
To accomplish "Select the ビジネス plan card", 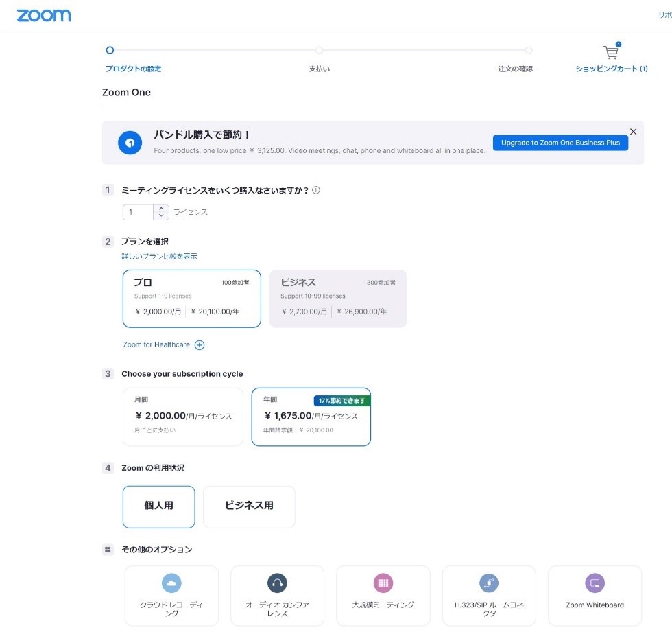I will coord(337,299).
